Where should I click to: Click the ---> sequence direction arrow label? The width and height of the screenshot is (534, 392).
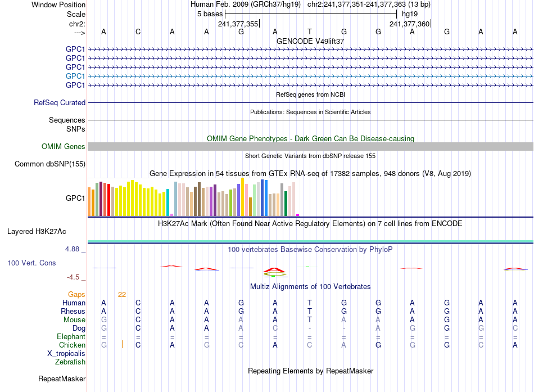pyautogui.click(x=79, y=33)
